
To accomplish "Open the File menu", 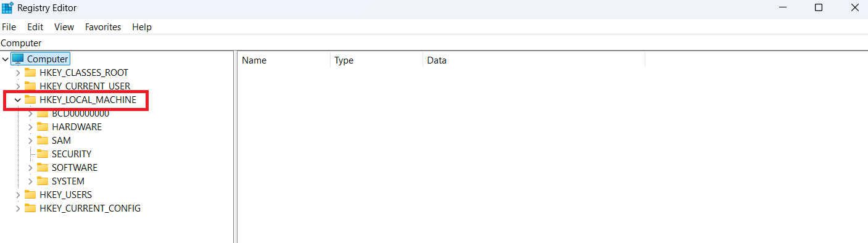I will point(9,27).
